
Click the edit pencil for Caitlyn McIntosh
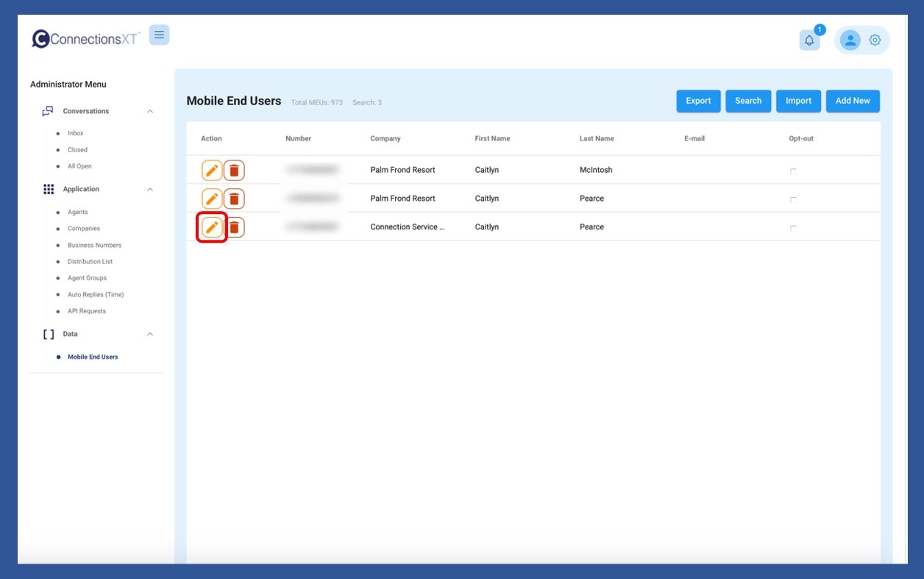(x=212, y=171)
